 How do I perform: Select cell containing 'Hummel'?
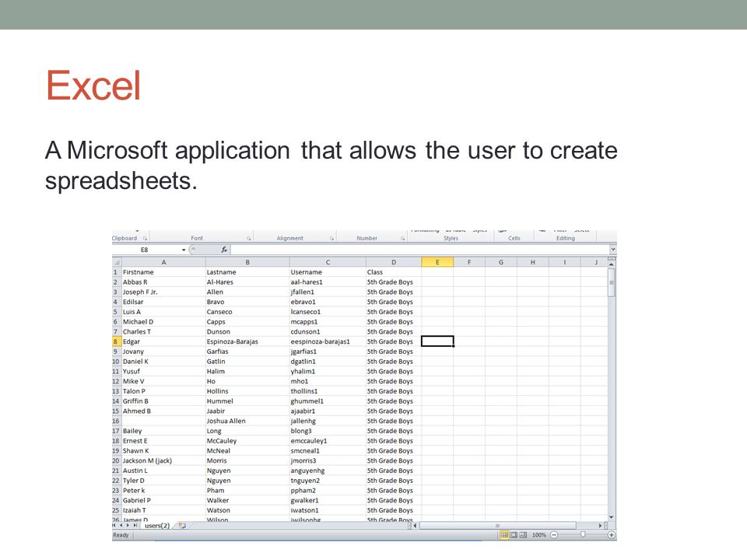[247, 401]
